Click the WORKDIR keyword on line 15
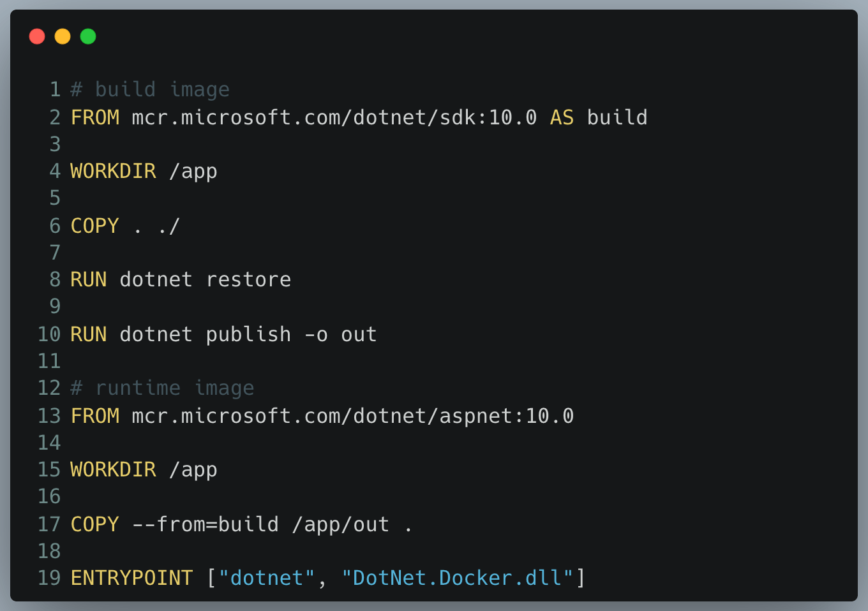868x611 pixels. point(113,469)
